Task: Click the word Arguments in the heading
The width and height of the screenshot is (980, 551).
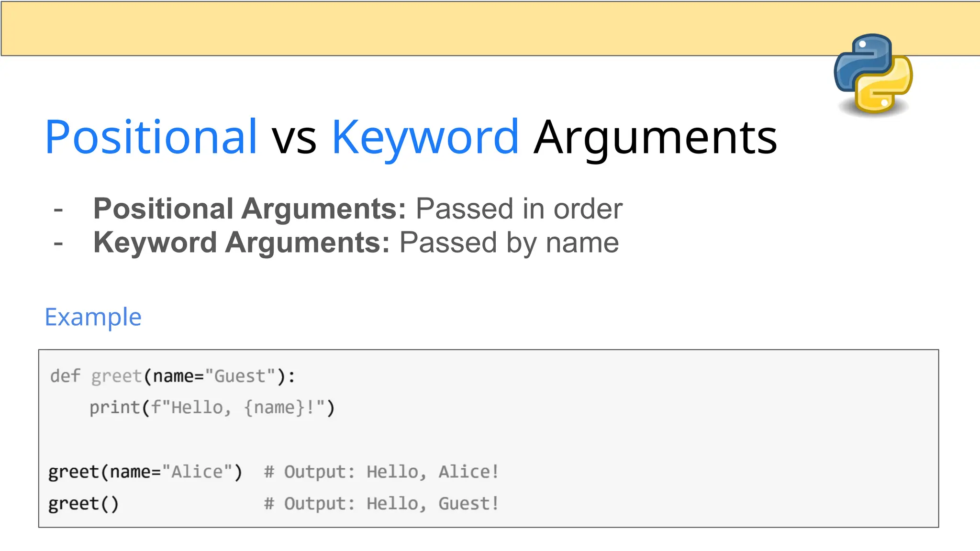Action: [655, 138]
